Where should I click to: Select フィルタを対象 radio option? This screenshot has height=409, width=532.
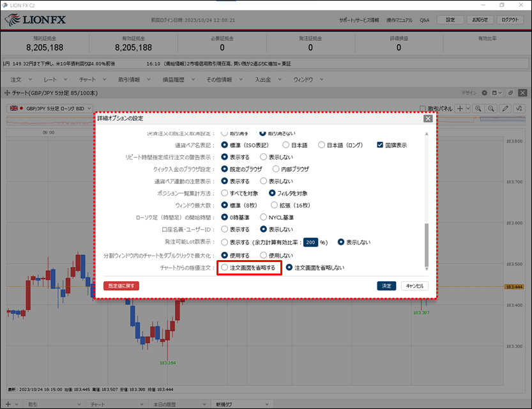tap(272, 193)
